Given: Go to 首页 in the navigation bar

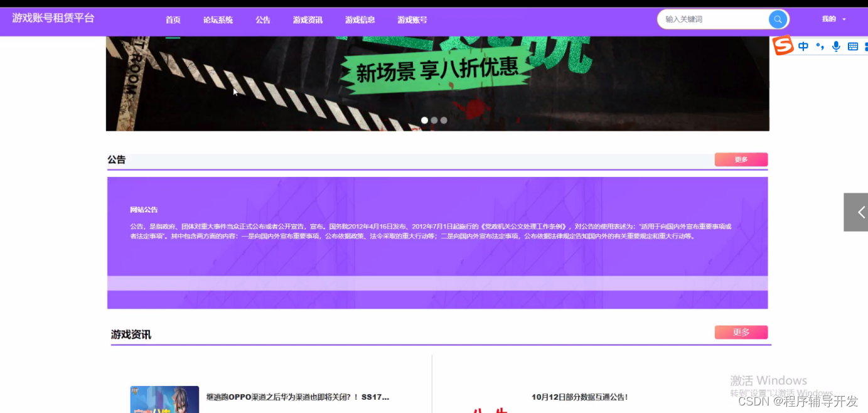Looking at the screenshot, I should tap(173, 20).
